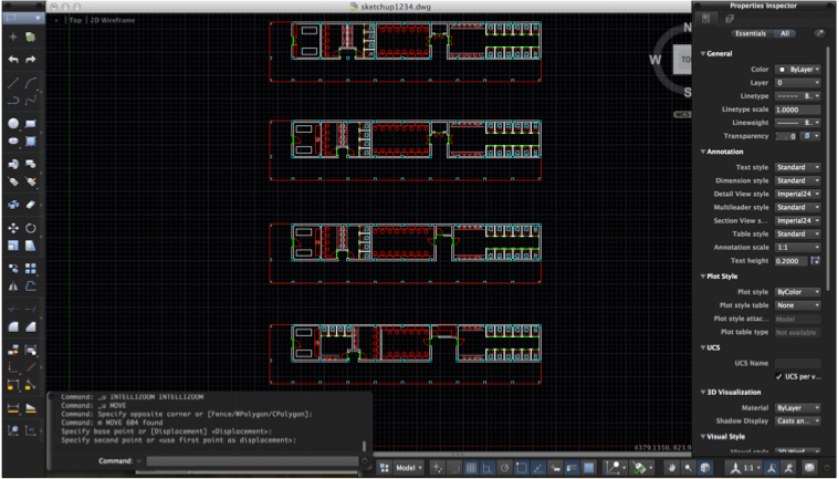839x479 pixels.
Task: Open the Dimension style dropdown
Action: point(798,180)
